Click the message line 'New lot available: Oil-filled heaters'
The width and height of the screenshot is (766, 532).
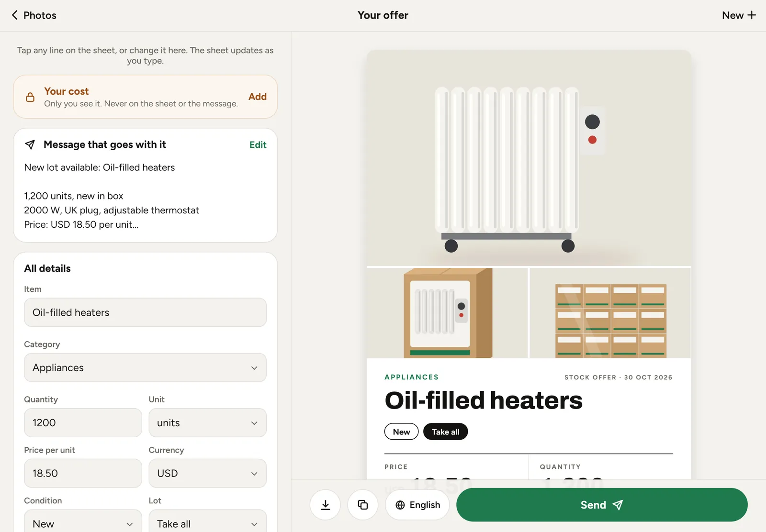tap(100, 167)
